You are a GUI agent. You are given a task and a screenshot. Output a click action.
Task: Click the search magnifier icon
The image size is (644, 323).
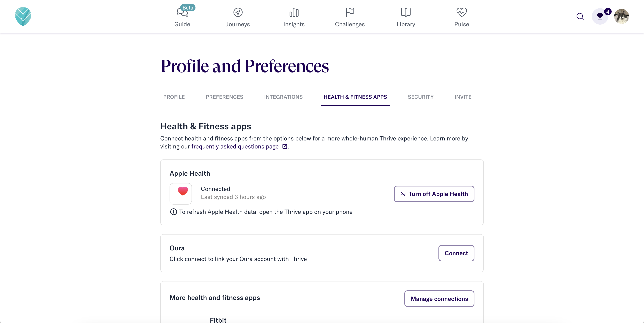coord(580,17)
